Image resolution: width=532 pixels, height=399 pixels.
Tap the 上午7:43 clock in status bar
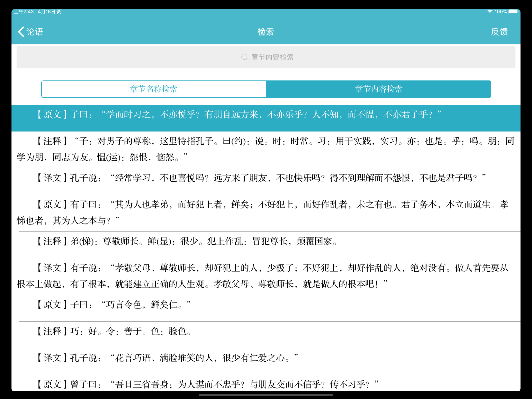click(x=24, y=11)
